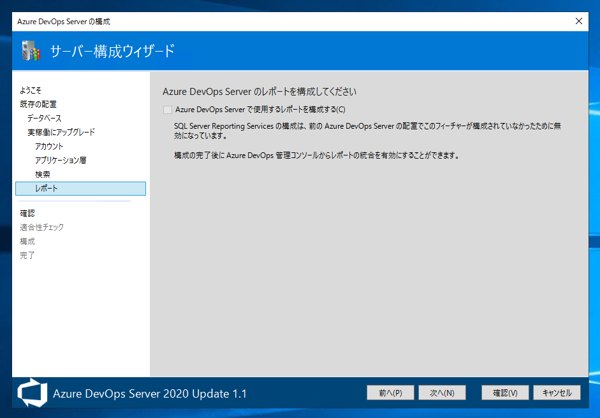
Task: Select the 完了 step
Action: tap(27, 255)
